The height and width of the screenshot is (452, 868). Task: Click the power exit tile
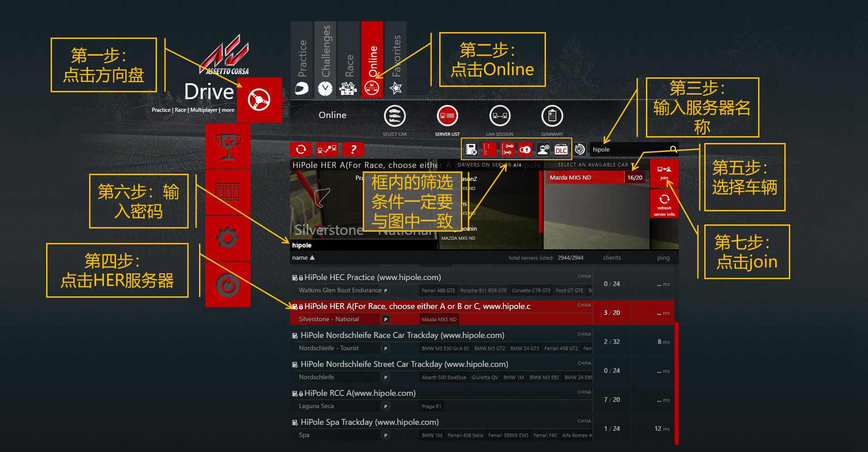coord(228,284)
